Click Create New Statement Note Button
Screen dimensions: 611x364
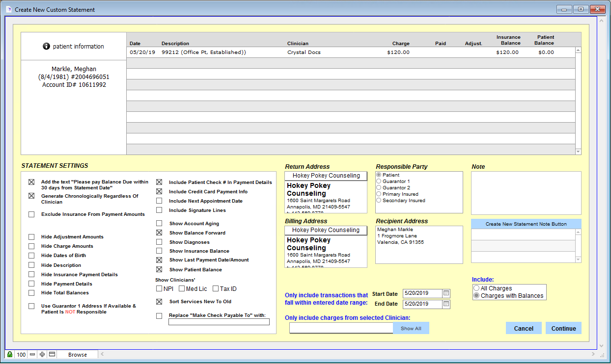[526, 224]
